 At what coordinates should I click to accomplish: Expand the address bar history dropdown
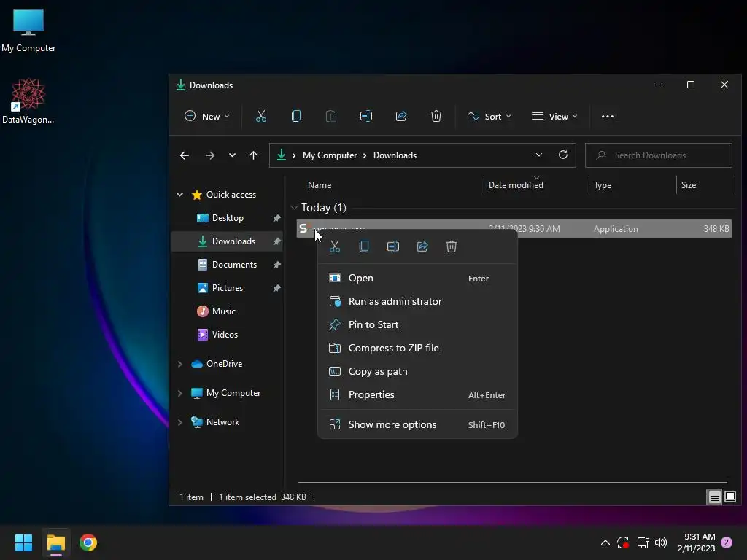pyautogui.click(x=539, y=155)
